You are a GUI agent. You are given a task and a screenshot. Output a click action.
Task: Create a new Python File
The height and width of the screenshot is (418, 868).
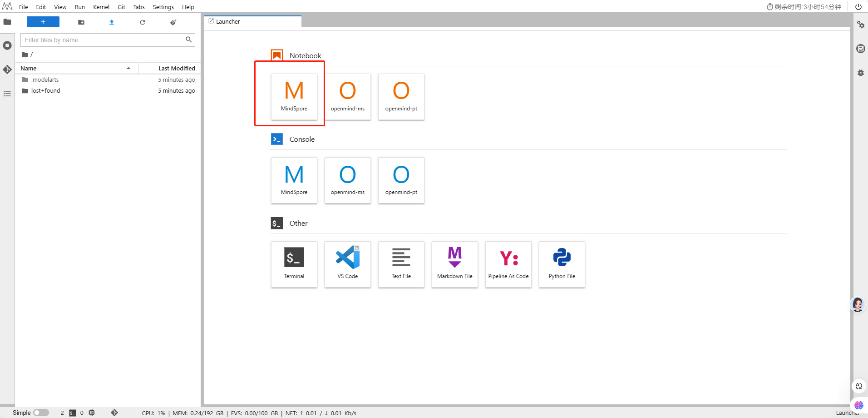(562, 264)
